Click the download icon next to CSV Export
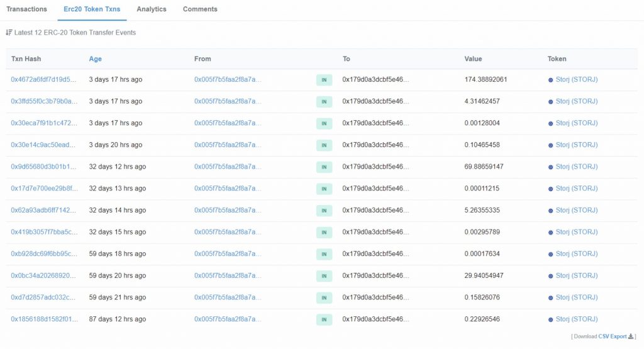This screenshot has height=349, width=644. click(x=631, y=336)
